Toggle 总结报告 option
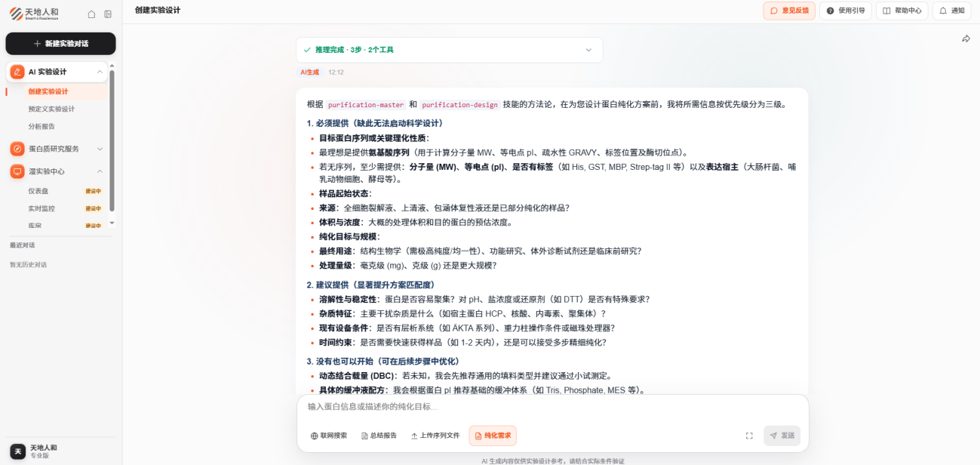Screen dimensions: 980x465 [379, 436]
